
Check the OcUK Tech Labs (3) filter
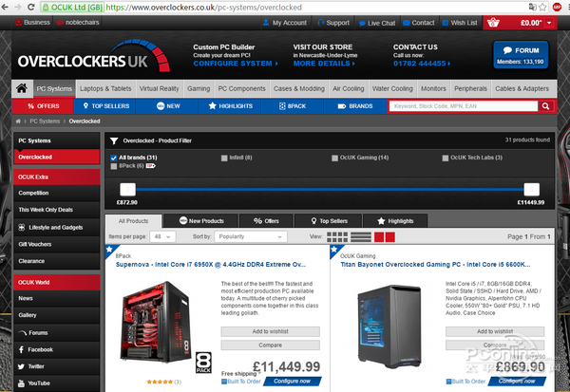coord(445,158)
